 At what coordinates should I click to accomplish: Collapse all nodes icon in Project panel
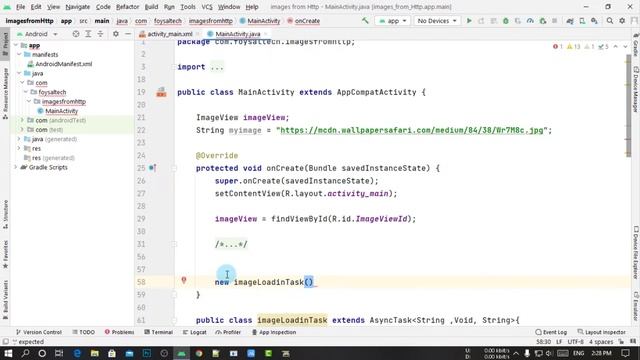pyautogui.click(x=100, y=34)
